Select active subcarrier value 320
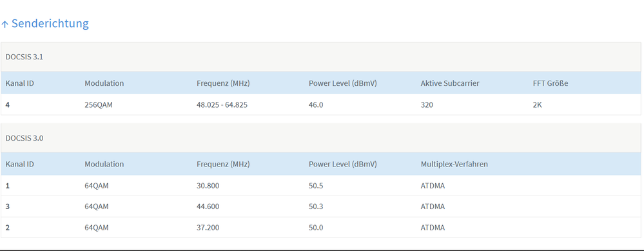Image resolution: width=644 pixels, height=251 pixels. pos(427,105)
